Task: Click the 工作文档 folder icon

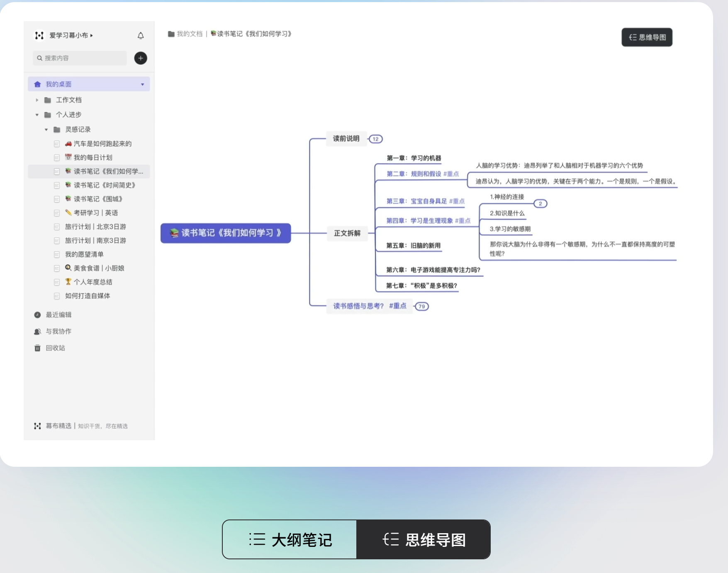Action: 48,100
